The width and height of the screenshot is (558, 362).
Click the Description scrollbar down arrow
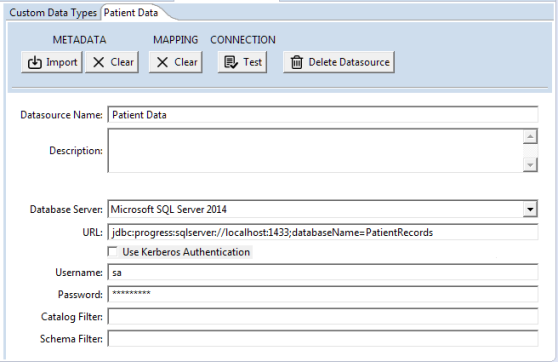pos(530,165)
